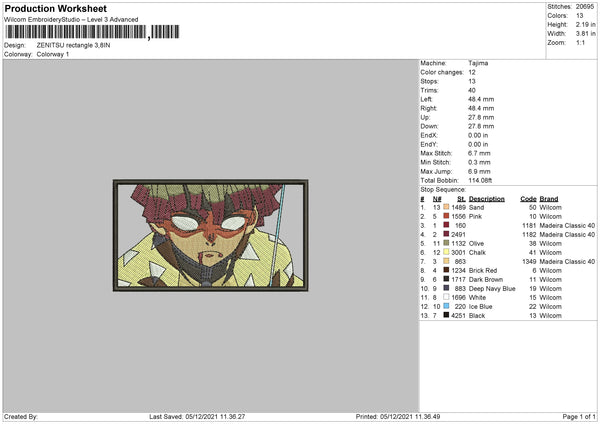Click the Production Worksheet title
Screen dimensions: 600x424
click(x=56, y=8)
